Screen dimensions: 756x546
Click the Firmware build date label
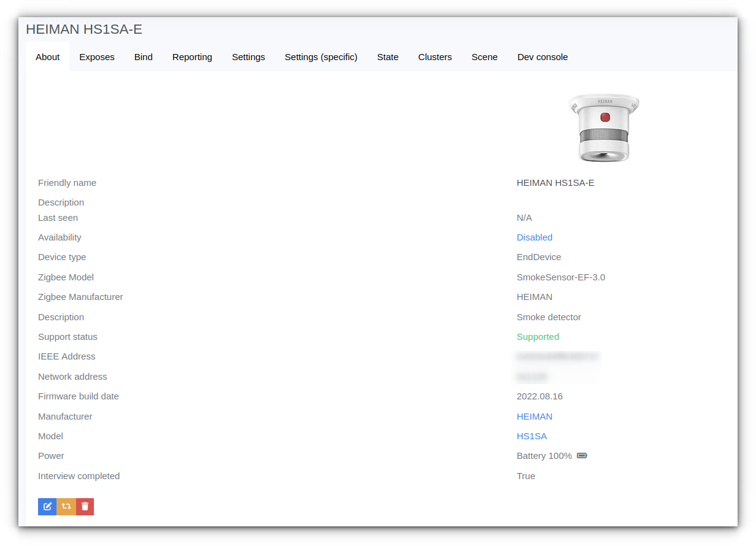pos(79,396)
